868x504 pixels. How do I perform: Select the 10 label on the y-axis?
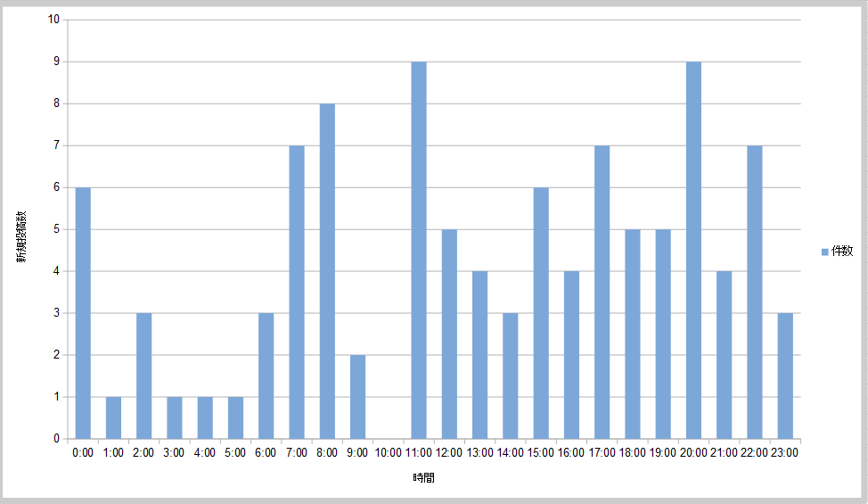53,20
